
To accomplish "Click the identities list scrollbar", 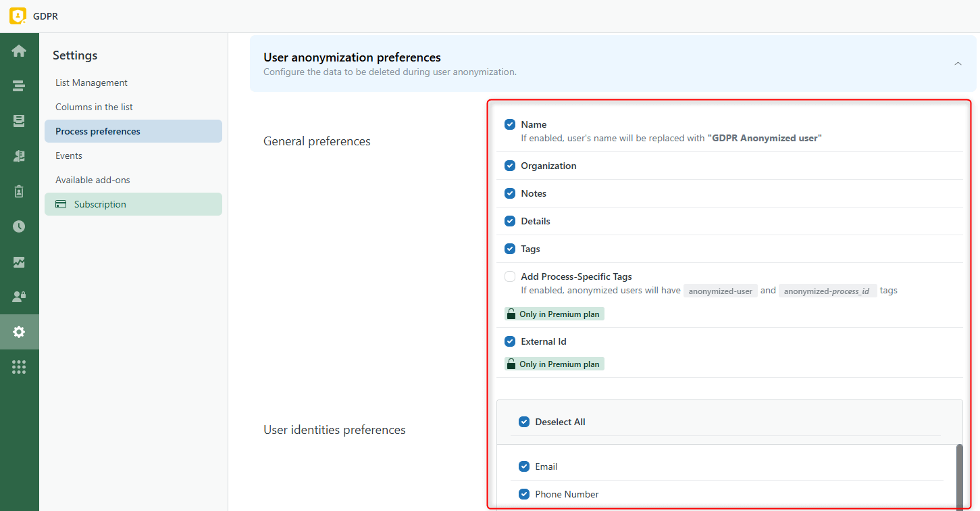I will (959, 477).
